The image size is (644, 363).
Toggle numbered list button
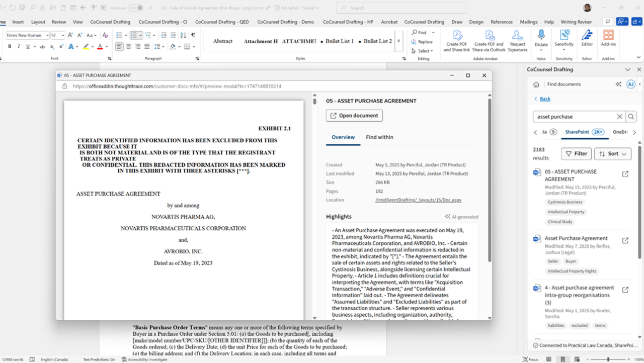(133, 35)
